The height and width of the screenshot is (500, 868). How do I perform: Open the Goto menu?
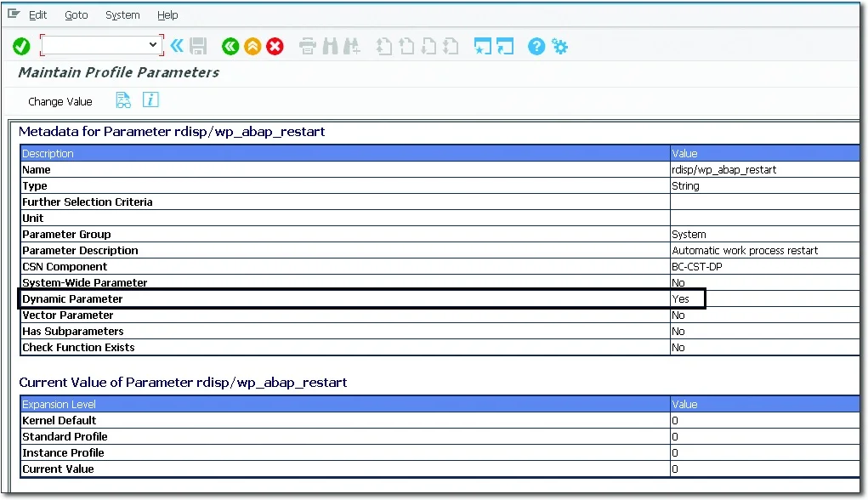[x=76, y=14]
